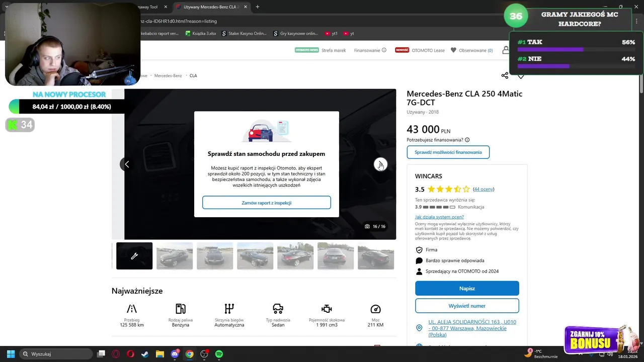This screenshot has width=644, height=362.
Task: Click the browser address bar URL
Action: point(179,21)
